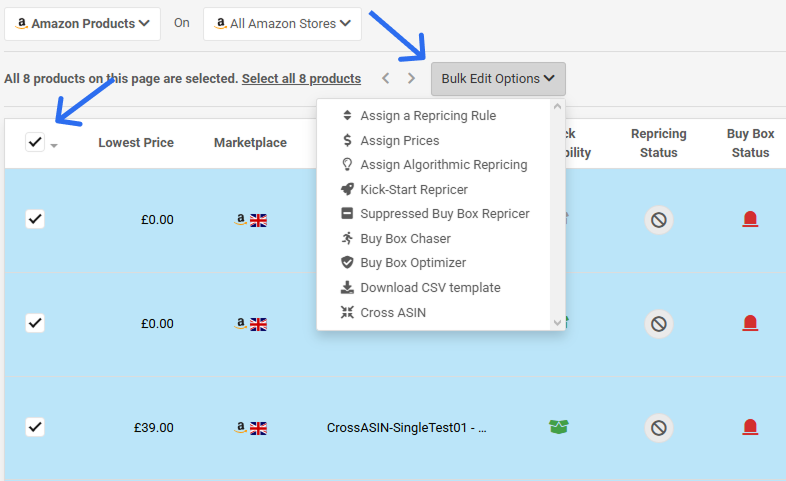786x481 pixels.
Task: Sort by Repricing Status column header
Action: click(x=659, y=143)
